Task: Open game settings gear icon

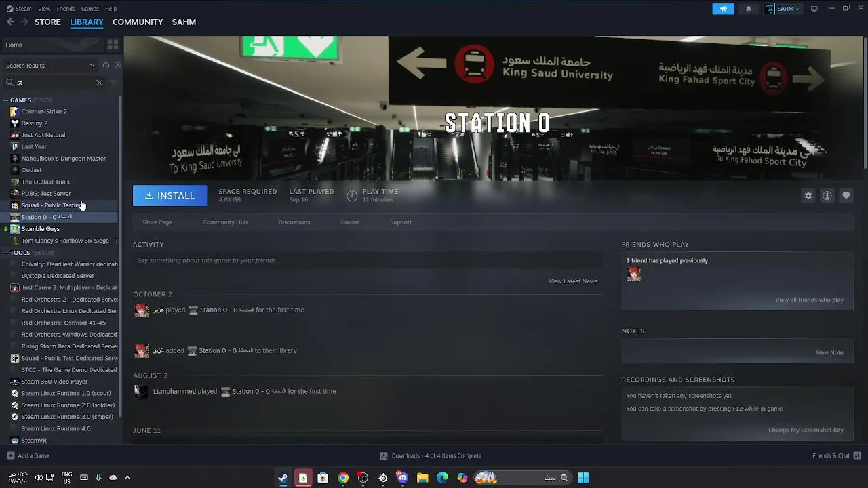Action: click(808, 195)
